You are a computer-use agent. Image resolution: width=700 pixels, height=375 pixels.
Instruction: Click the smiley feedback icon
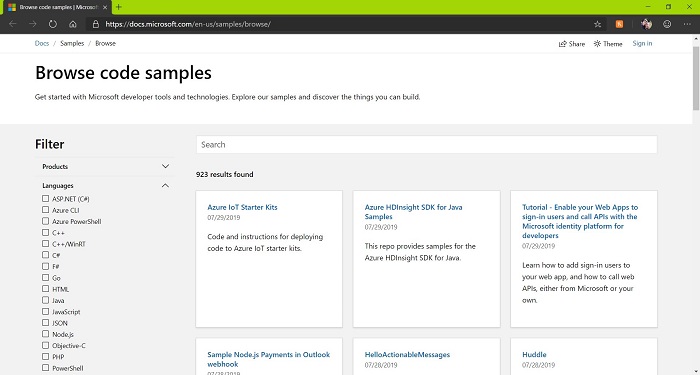click(667, 24)
